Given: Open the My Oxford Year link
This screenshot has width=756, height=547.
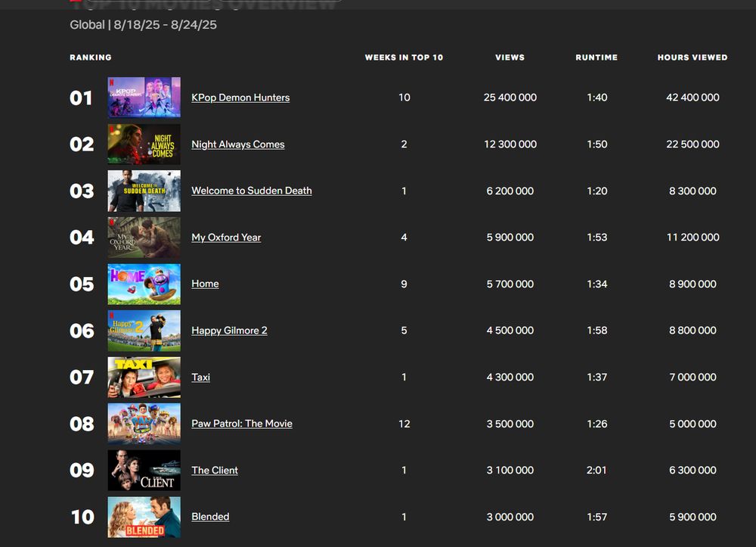Looking at the screenshot, I should tap(226, 238).
